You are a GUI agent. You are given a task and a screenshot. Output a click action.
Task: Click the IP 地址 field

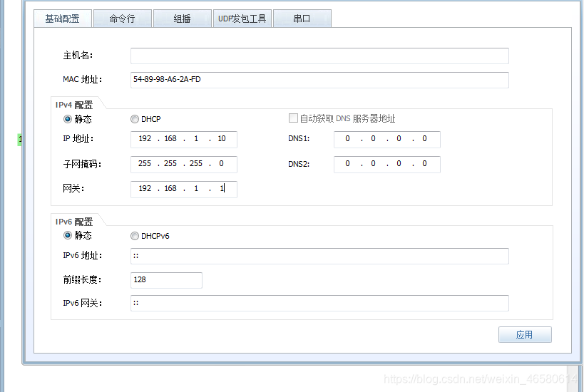pyautogui.click(x=184, y=139)
